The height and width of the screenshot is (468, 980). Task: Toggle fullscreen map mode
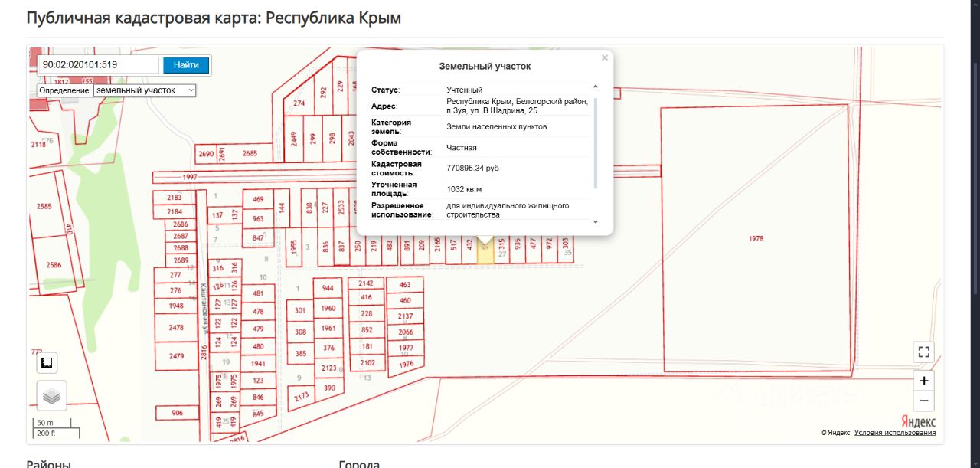pyautogui.click(x=923, y=352)
